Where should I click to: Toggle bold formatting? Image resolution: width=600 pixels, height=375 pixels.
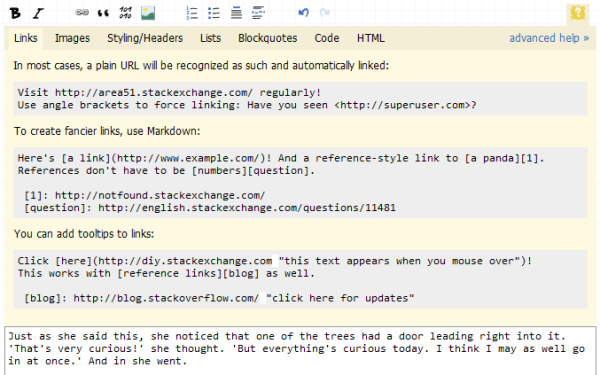tap(15, 13)
